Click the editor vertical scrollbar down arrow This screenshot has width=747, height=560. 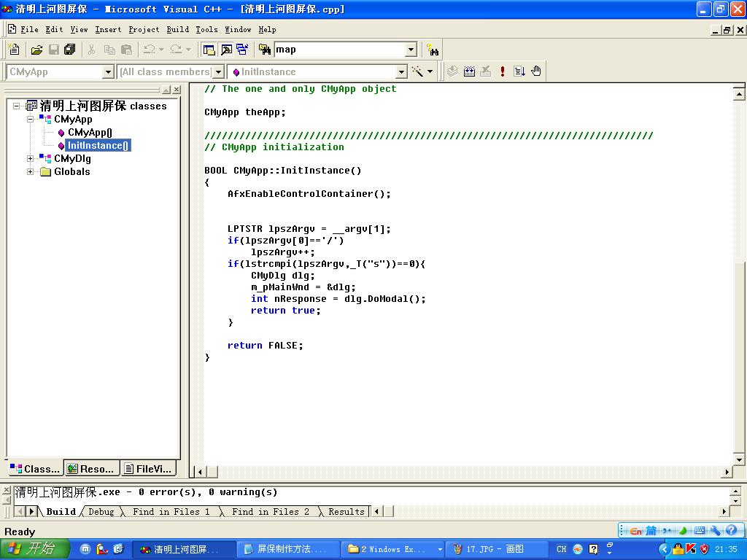739,459
